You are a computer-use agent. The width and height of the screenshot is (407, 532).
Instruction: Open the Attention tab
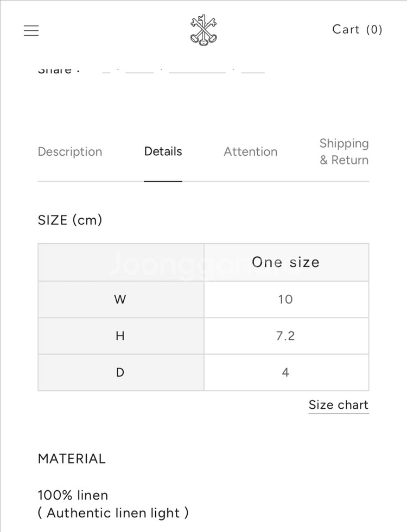point(250,151)
